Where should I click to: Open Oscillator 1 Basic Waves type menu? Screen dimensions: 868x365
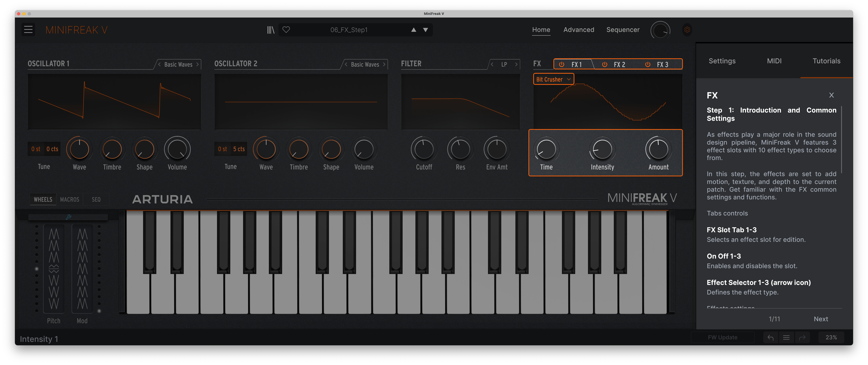[178, 64]
